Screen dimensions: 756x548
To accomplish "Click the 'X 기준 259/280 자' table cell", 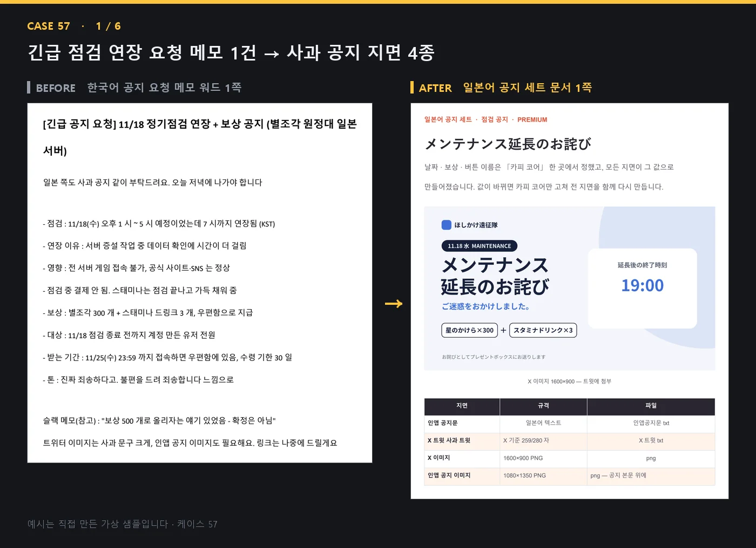I will [x=526, y=440].
